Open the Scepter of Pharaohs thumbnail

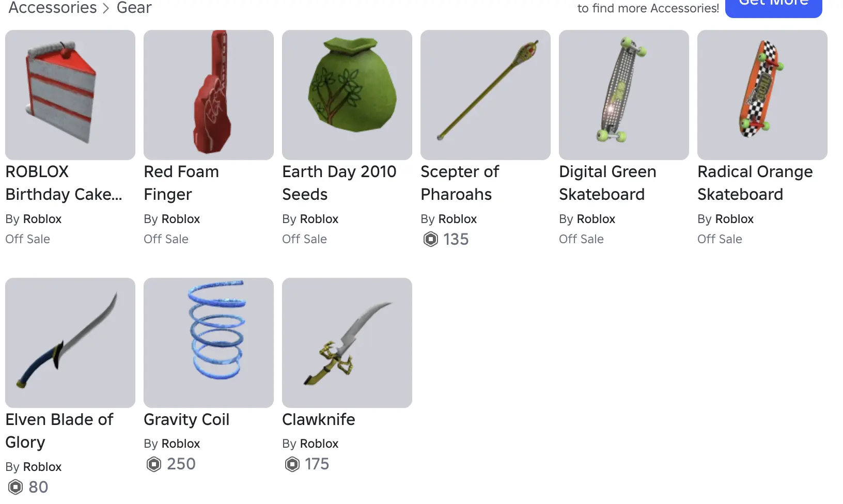pos(486,95)
